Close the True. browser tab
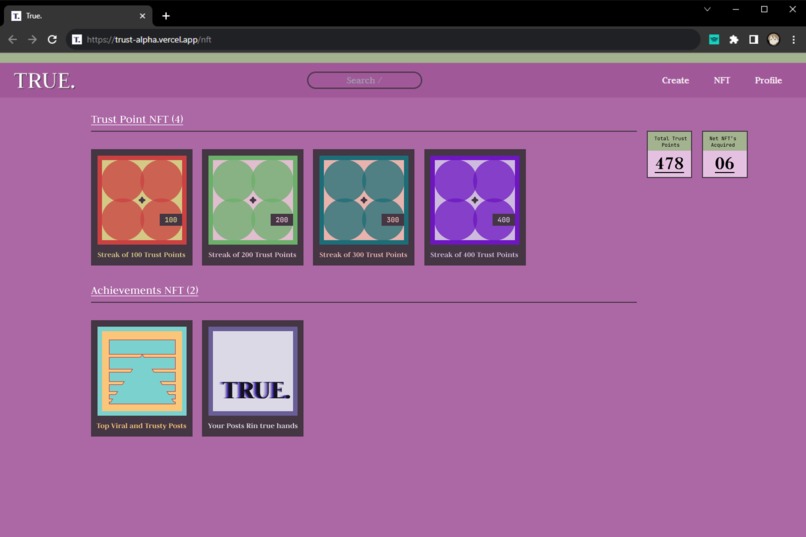 tap(142, 16)
